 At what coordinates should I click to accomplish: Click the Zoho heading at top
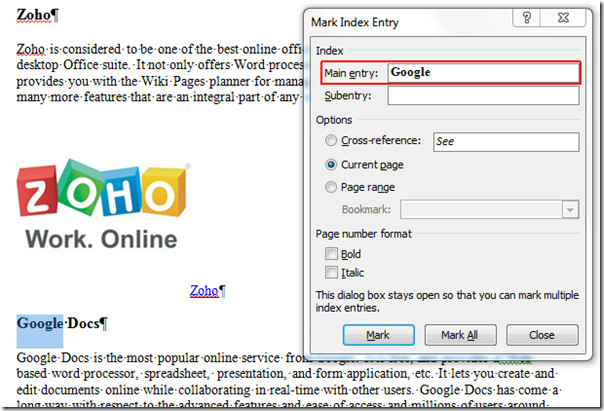[34, 15]
